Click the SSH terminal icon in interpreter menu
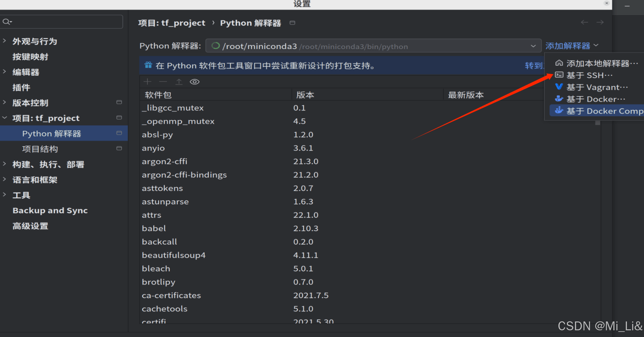The width and height of the screenshot is (644, 337). tap(559, 75)
